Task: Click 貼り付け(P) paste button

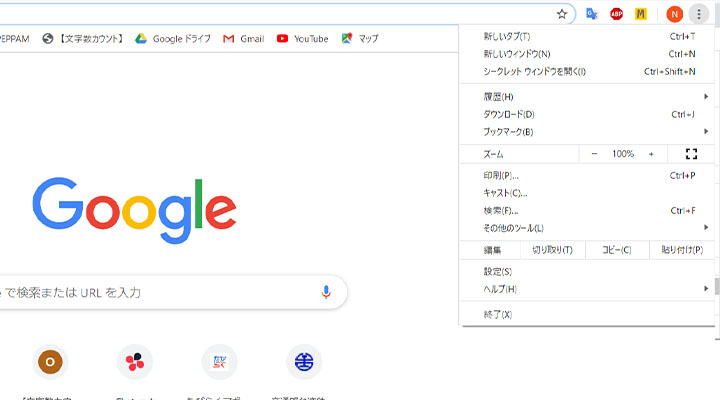Action: pos(682,250)
